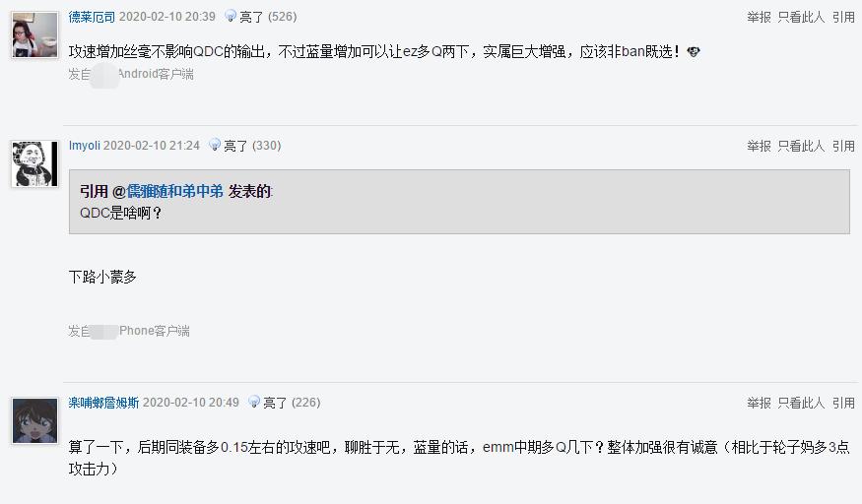The height and width of the screenshot is (504, 862).
Task: Open the profile of user 德莱厄司
Action: (92, 17)
